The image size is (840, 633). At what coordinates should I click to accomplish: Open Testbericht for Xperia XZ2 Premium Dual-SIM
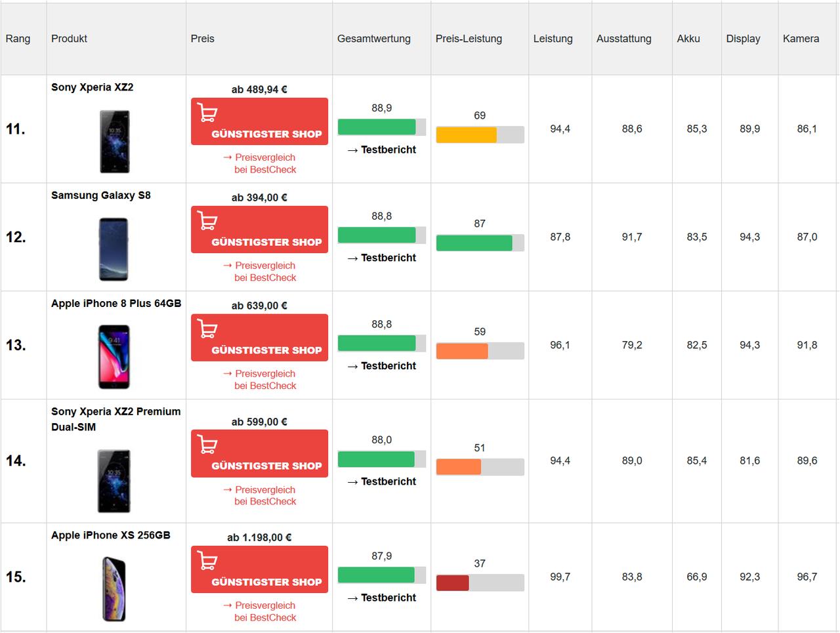pyautogui.click(x=382, y=481)
